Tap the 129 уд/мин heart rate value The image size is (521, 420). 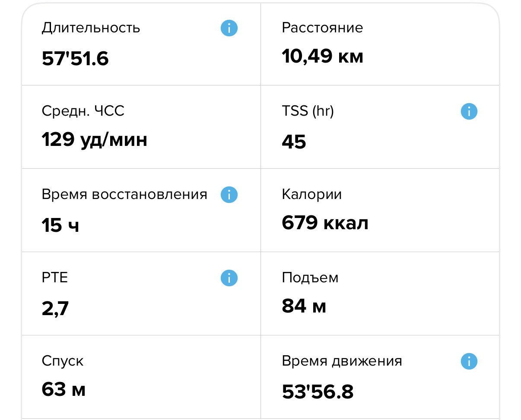tap(95, 140)
